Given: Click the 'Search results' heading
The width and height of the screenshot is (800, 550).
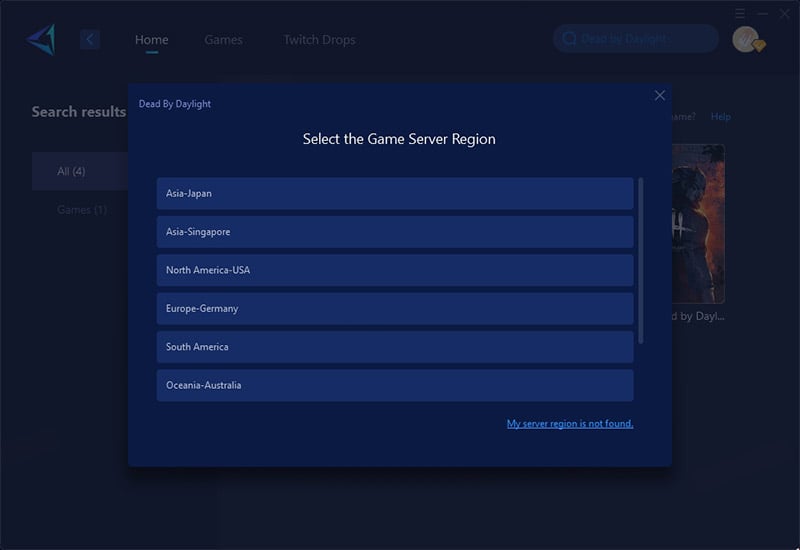Looking at the screenshot, I should [79, 112].
